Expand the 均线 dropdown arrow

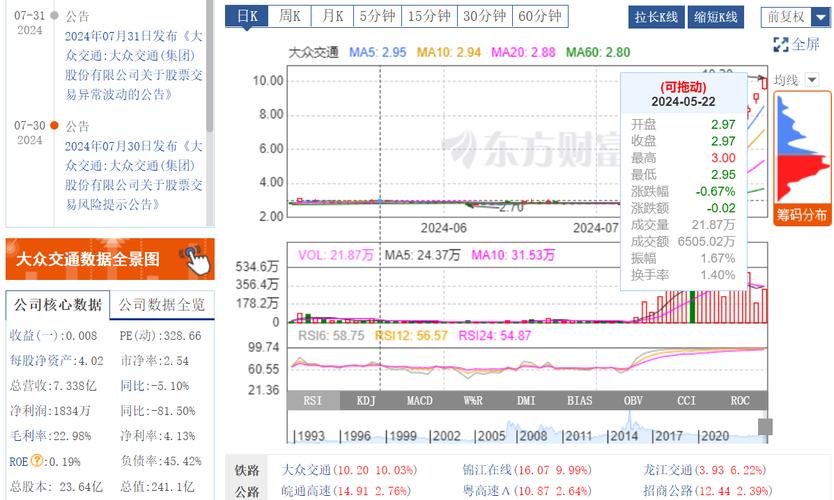[812, 80]
